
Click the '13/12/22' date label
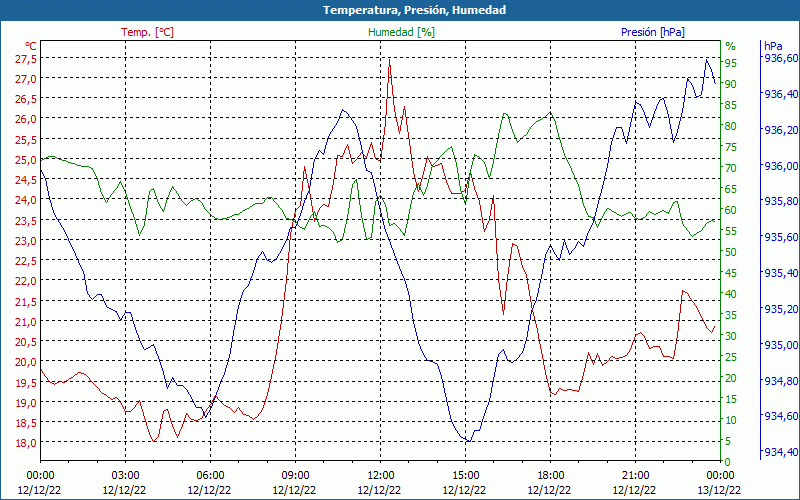tap(719, 490)
